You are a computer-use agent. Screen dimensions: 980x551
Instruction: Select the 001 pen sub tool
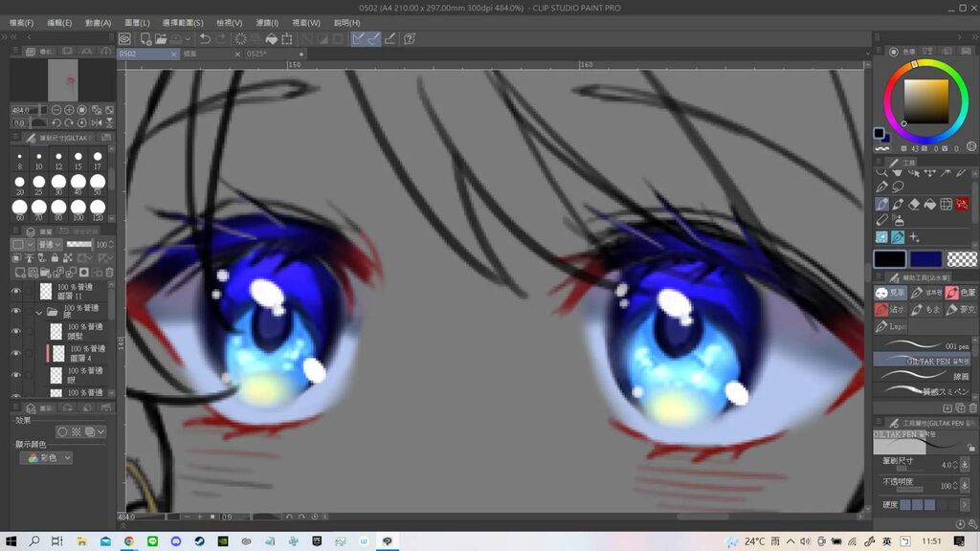[923, 344]
